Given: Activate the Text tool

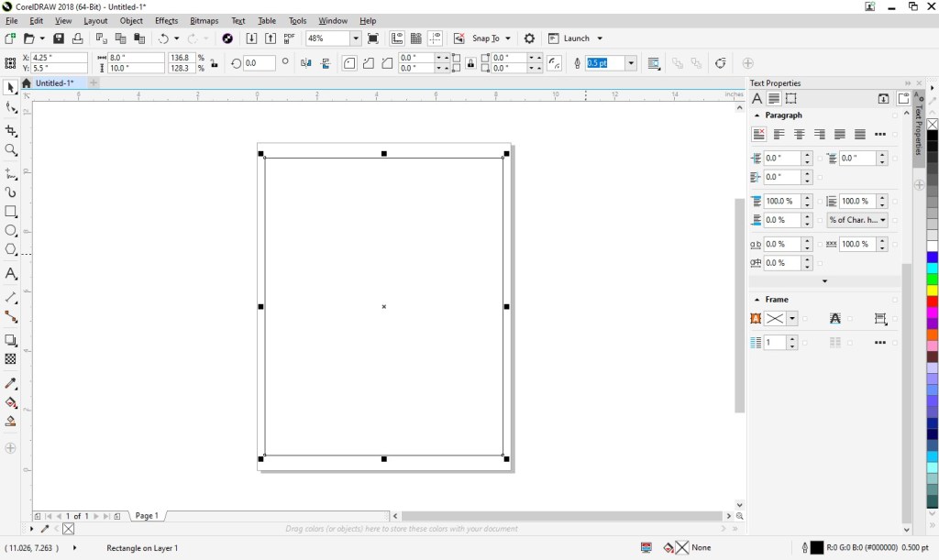Looking at the screenshot, I should pyautogui.click(x=11, y=274).
